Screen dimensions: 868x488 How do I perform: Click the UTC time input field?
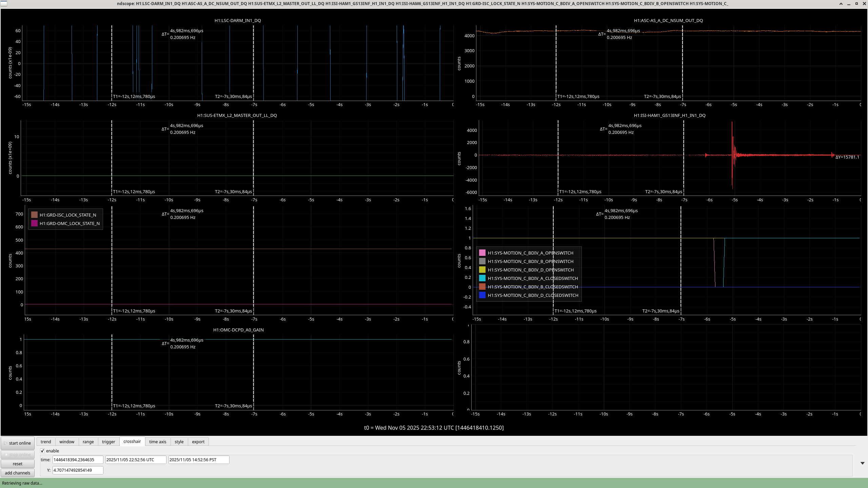pos(136,460)
